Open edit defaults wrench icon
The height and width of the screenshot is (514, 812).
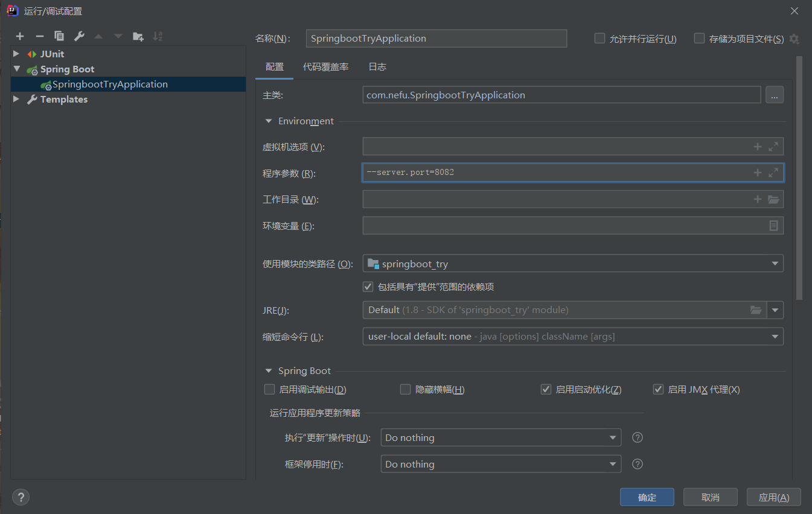(79, 36)
